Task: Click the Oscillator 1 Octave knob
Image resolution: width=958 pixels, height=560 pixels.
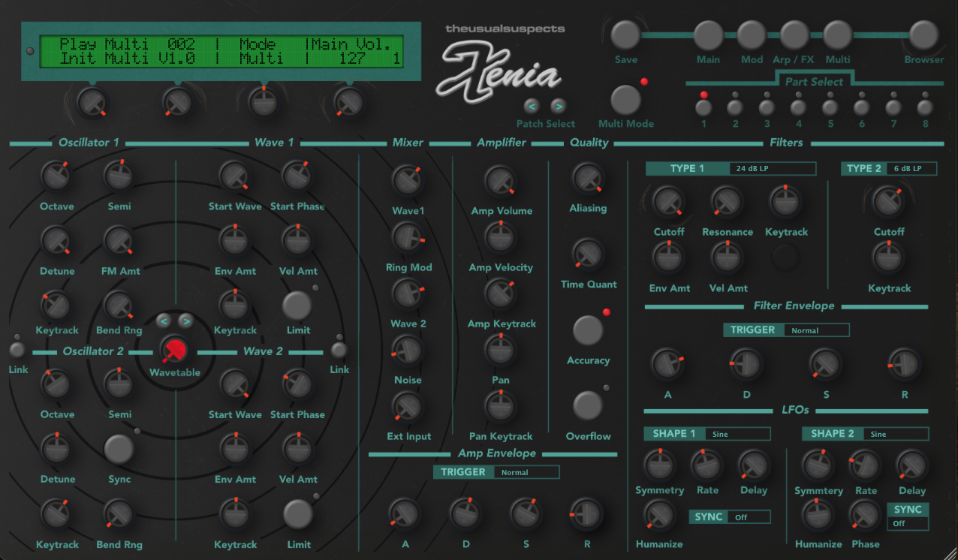Action: tap(55, 176)
